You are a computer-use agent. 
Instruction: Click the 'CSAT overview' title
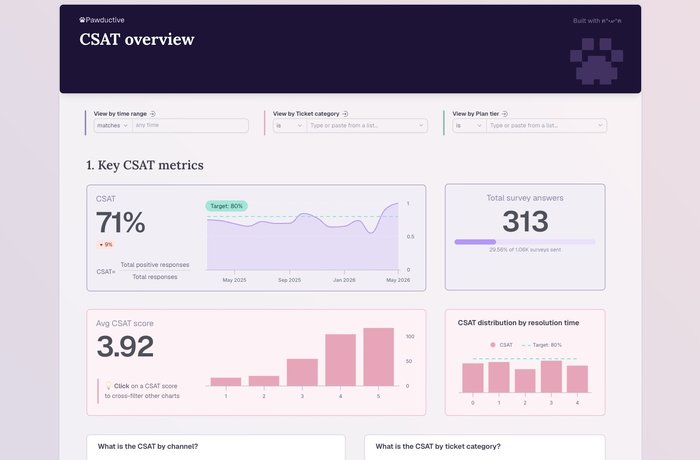coord(137,39)
